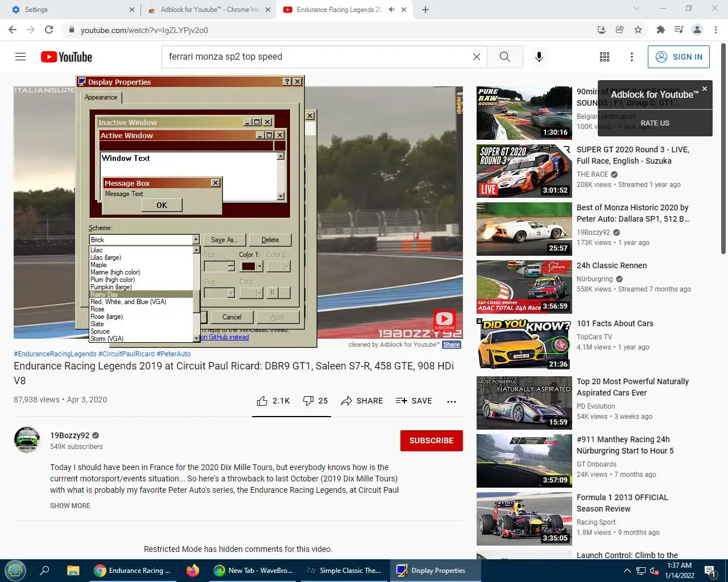The width and height of the screenshot is (728, 582).
Task: Click #EnduranceRacingLegends hashtag link
Action: [x=55, y=354]
